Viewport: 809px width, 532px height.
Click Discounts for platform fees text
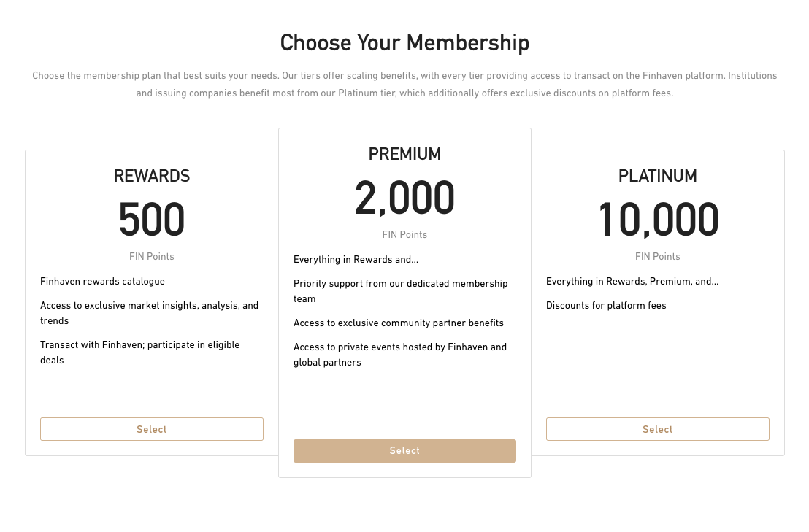pyautogui.click(x=606, y=306)
